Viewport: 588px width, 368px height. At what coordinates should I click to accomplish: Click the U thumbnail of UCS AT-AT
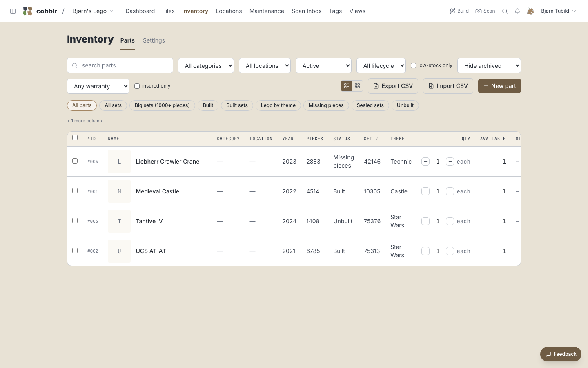(x=119, y=251)
